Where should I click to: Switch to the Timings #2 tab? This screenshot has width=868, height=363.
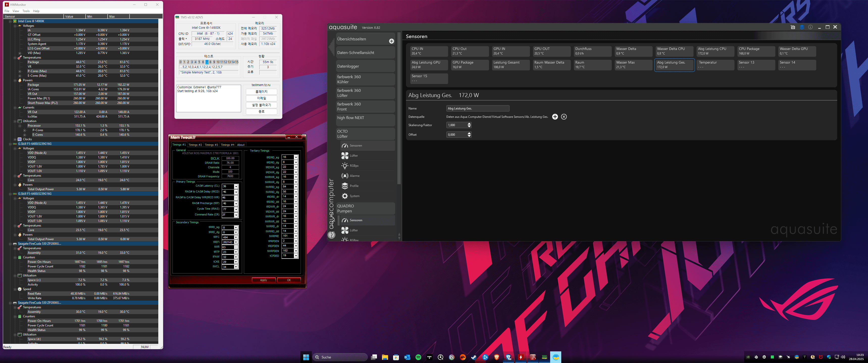point(195,145)
